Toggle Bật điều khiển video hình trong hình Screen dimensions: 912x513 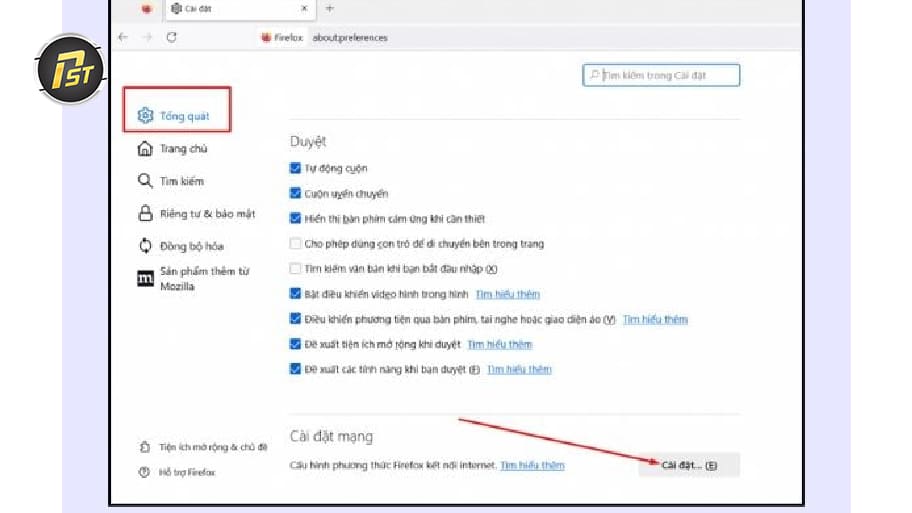(295, 294)
